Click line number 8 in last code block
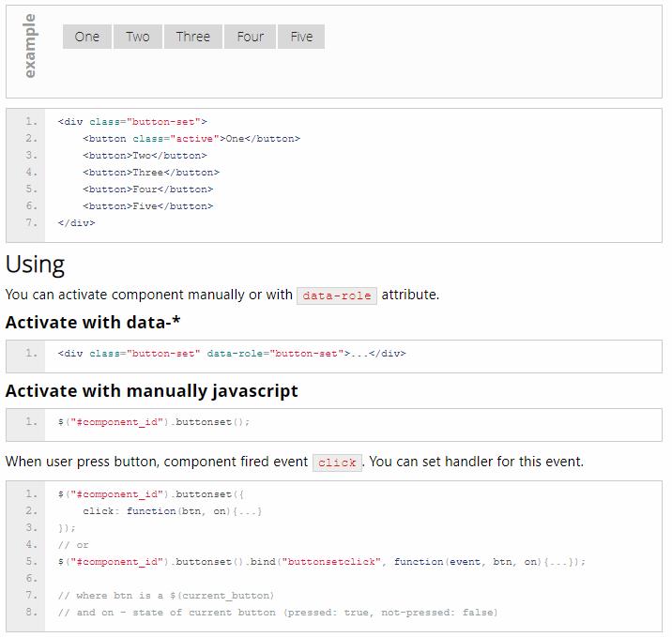The height and width of the screenshot is (637, 672). coord(32,613)
